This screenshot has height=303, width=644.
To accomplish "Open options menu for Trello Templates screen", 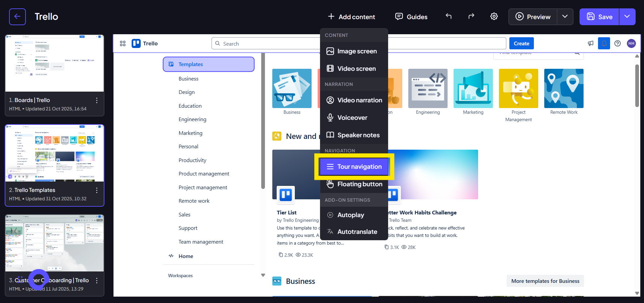I will 97,190.
